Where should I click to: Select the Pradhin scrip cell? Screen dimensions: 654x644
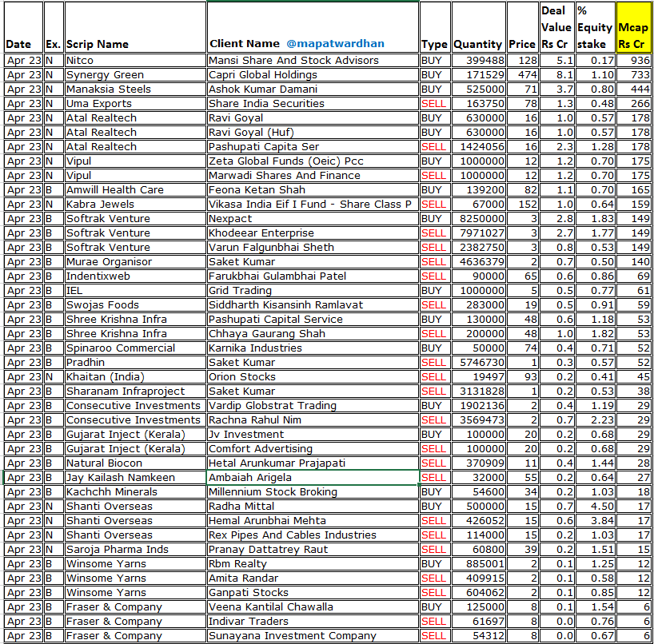coord(135,363)
